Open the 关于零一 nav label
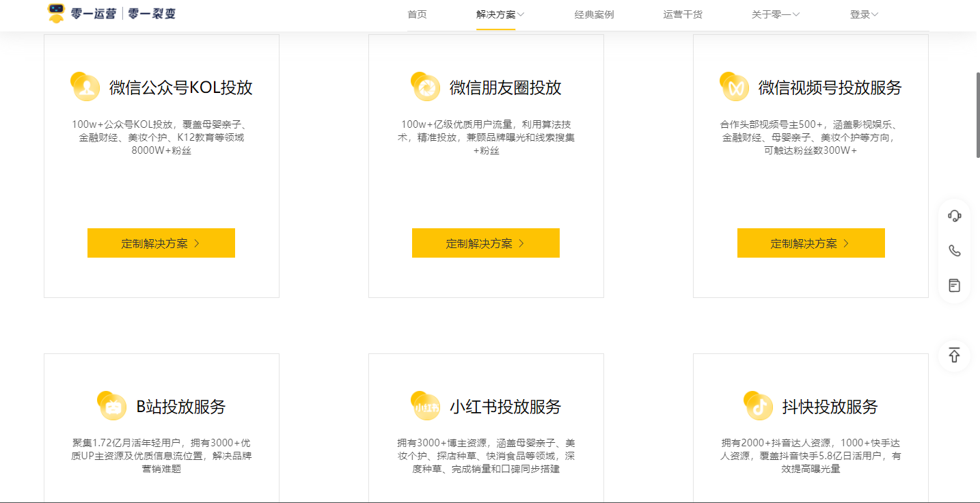Viewport: 980px width, 503px height. pos(772,14)
